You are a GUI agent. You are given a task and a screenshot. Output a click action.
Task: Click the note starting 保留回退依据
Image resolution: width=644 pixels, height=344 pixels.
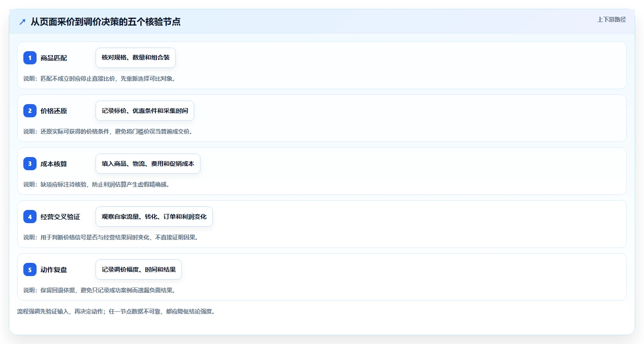[x=100, y=290]
